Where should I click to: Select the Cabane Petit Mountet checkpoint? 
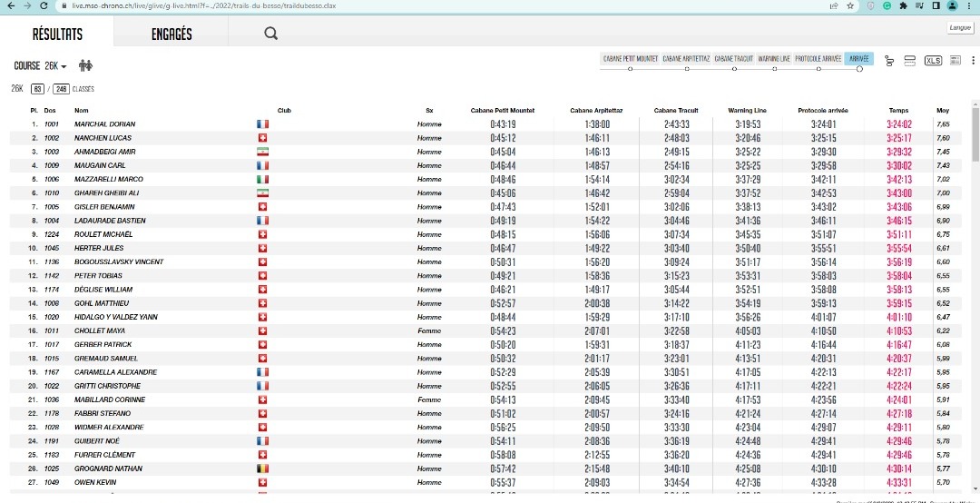click(631, 58)
